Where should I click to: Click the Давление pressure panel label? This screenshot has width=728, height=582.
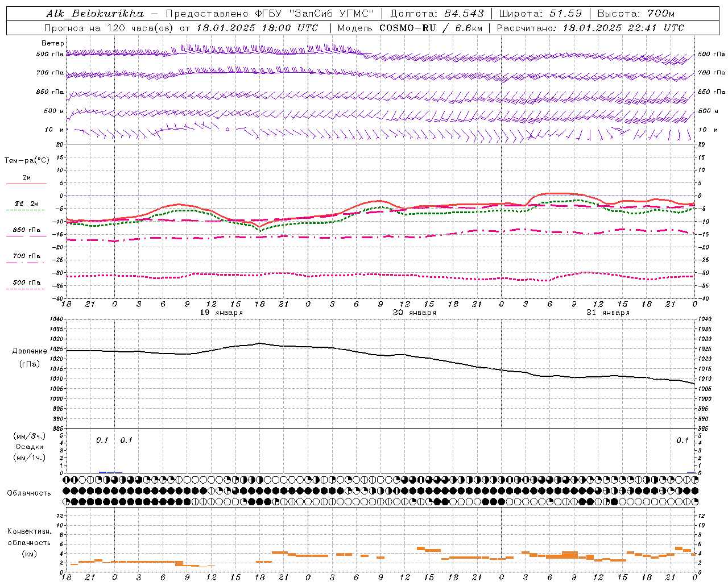tap(30, 351)
